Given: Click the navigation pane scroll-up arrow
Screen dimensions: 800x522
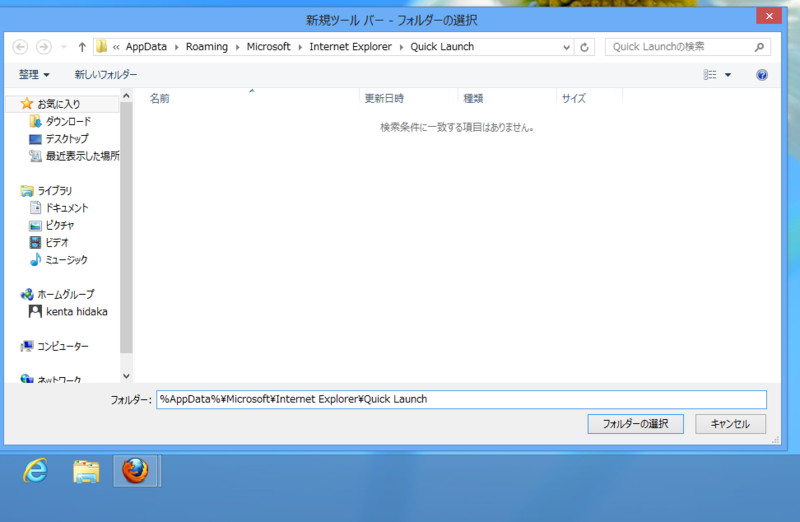Looking at the screenshot, I should (x=127, y=96).
